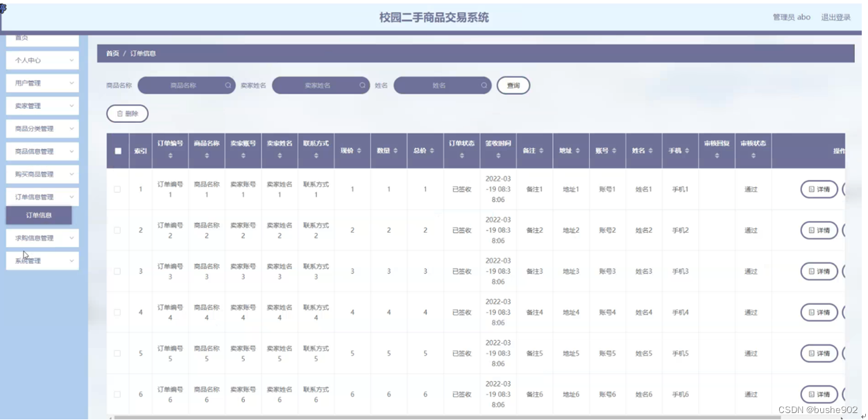The image size is (868, 420).
Task: Focus the 姓名 search input
Action: click(443, 85)
